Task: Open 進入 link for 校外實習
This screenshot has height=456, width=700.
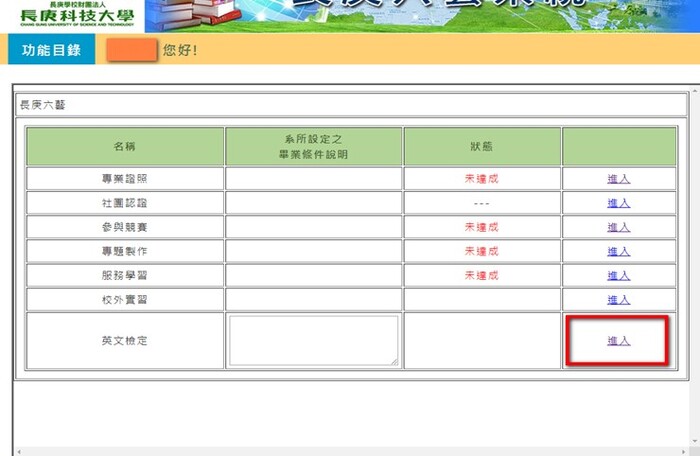Action: click(x=618, y=299)
